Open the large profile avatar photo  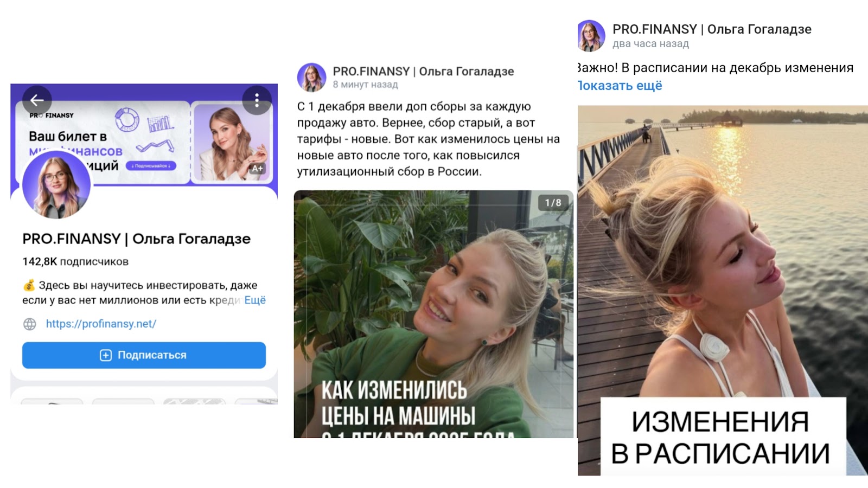tap(56, 185)
